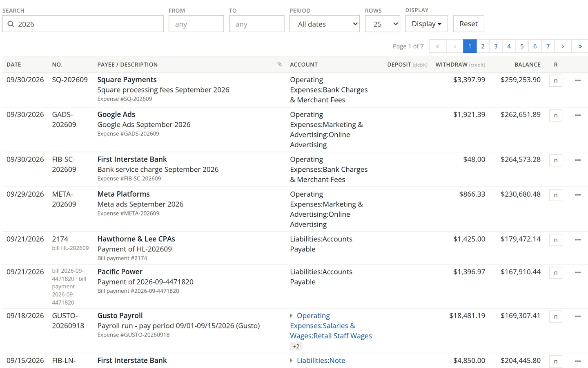Open Retail Staff Wages account link
This screenshot has height=368, width=588.
(331, 326)
